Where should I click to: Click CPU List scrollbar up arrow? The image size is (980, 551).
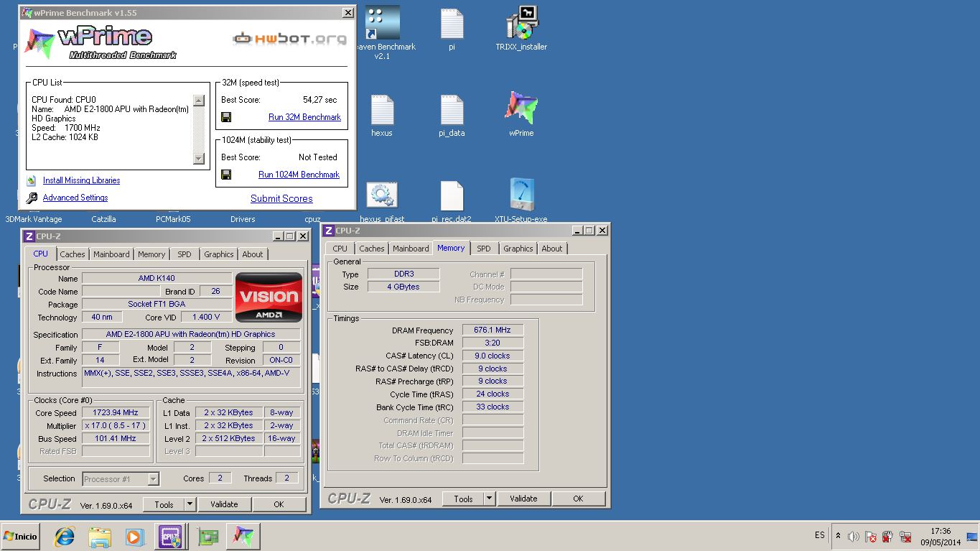coord(199,101)
